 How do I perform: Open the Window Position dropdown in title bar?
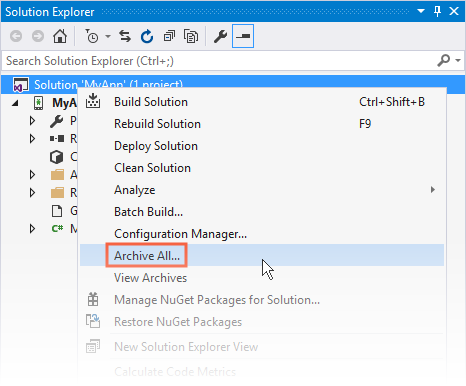point(421,11)
